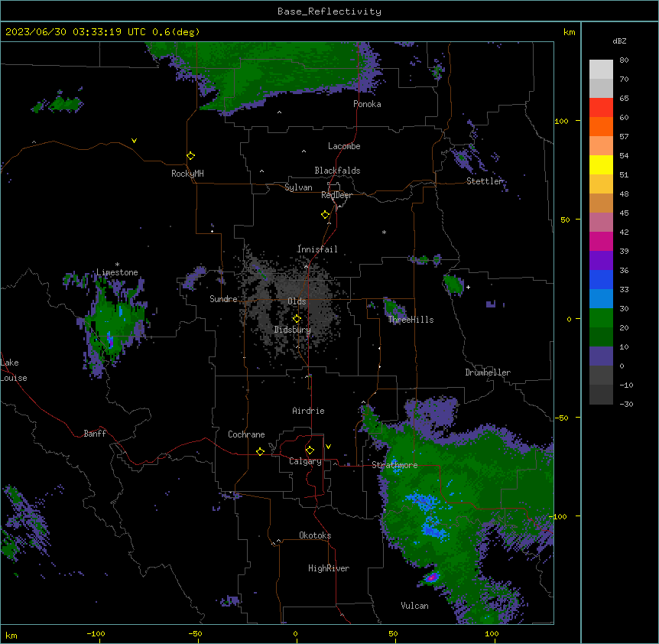Screen dimensions: 659x644
Task: Select the purple 36-39 dBZ legend swatch
Action: [601, 261]
